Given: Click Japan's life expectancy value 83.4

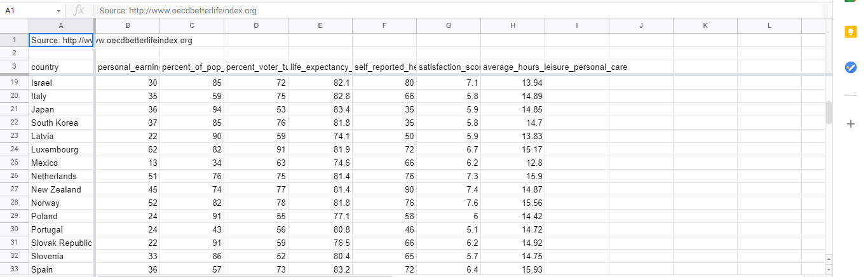Looking at the screenshot, I should (320, 109).
